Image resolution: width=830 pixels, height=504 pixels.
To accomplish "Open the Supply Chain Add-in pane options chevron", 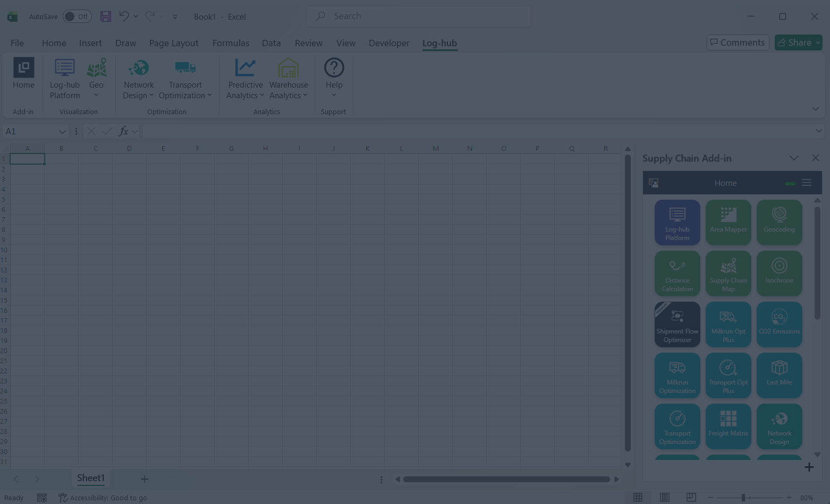I will [794, 158].
